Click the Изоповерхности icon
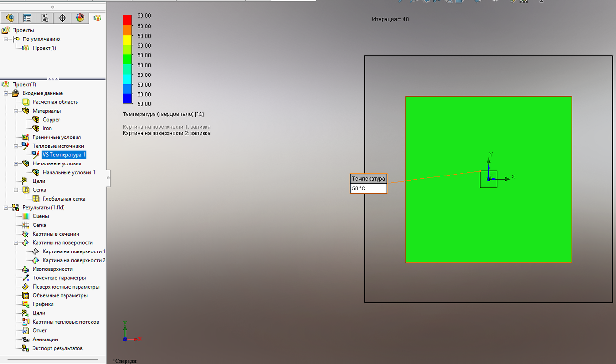The width and height of the screenshot is (616, 364). click(x=26, y=269)
